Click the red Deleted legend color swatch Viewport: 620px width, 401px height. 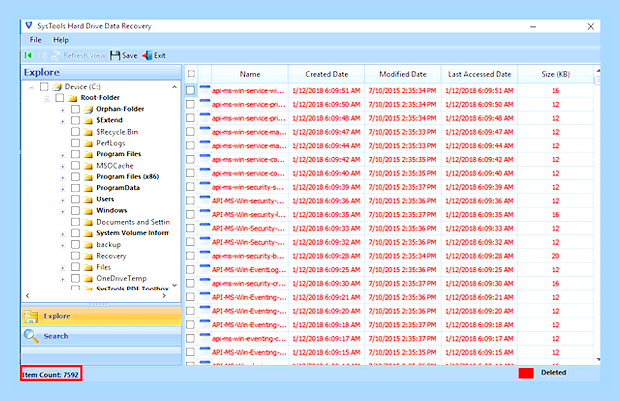(x=526, y=373)
